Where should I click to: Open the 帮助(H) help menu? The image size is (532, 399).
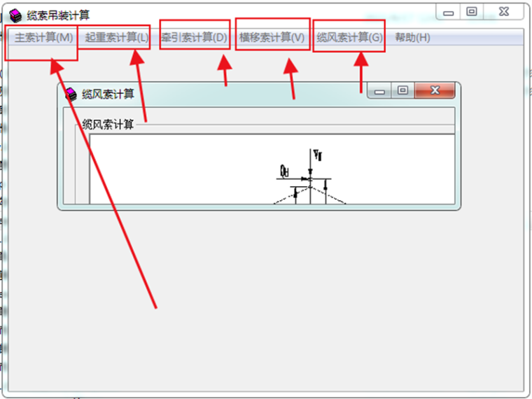(x=412, y=37)
